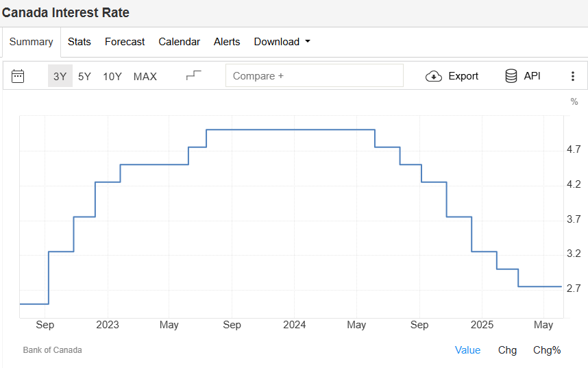Click the API label button

click(532, 76)
